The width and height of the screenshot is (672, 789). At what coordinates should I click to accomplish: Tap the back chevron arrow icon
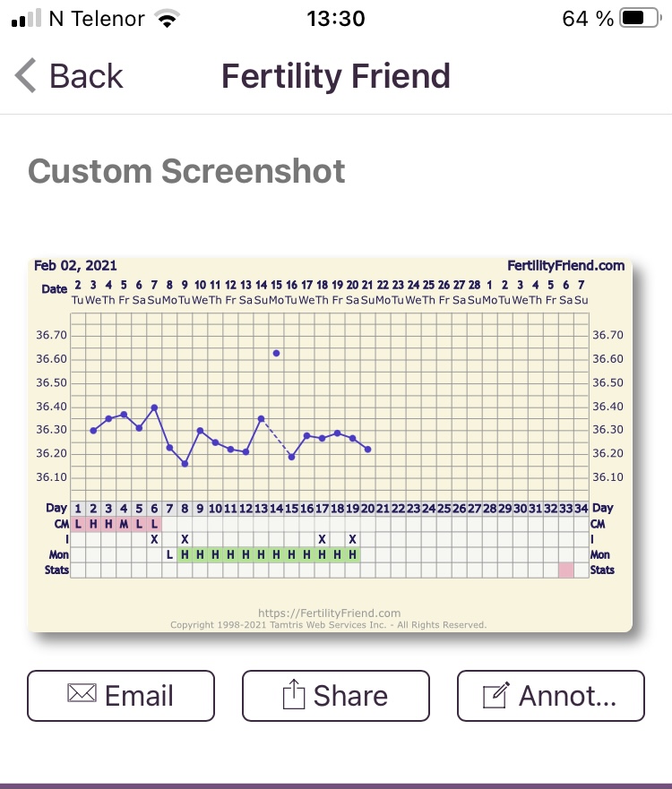coord(26,75)
